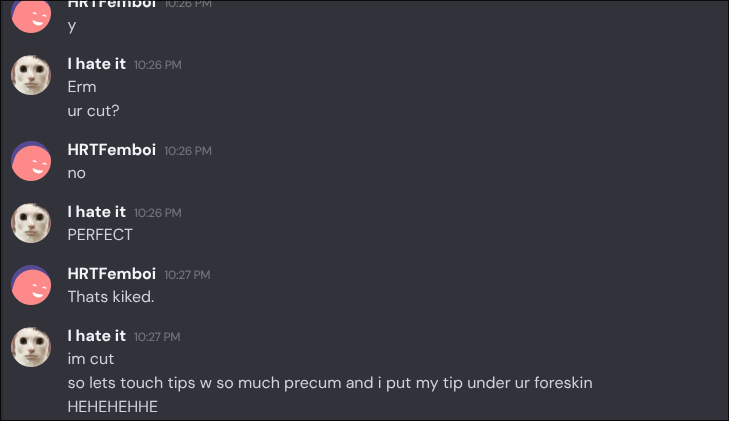This screenshot has width=729, height=421.
Task: Click the "no" reply from HRTFemboi
Action: 76,173
